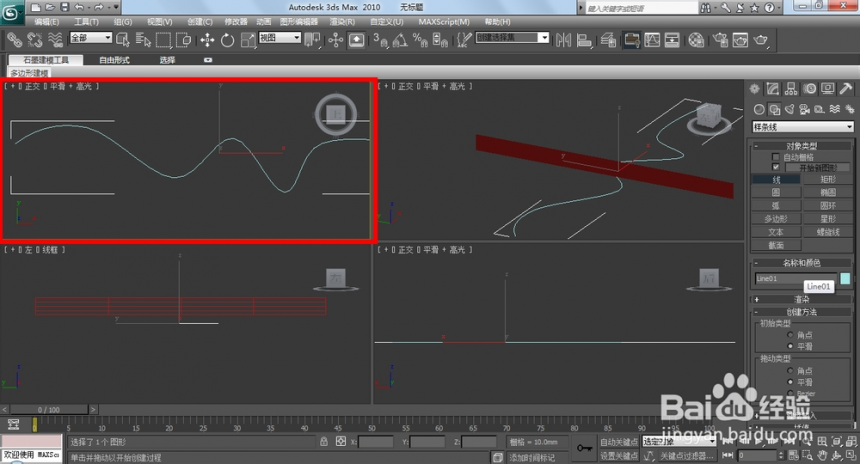This screenshot has height=464, width=860.
Task: Click the Line01 object color swatch
Action: [x=845, y=279]
